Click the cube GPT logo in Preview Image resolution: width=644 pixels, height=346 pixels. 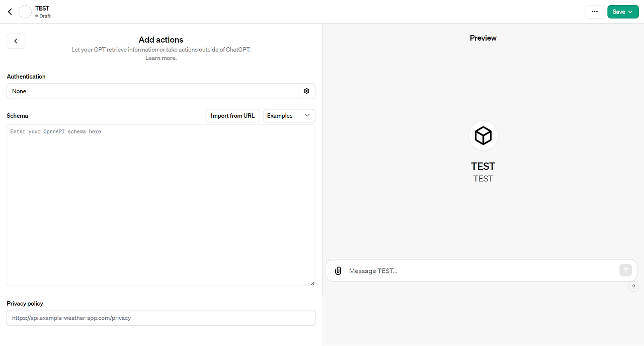[x=483, y=135]
